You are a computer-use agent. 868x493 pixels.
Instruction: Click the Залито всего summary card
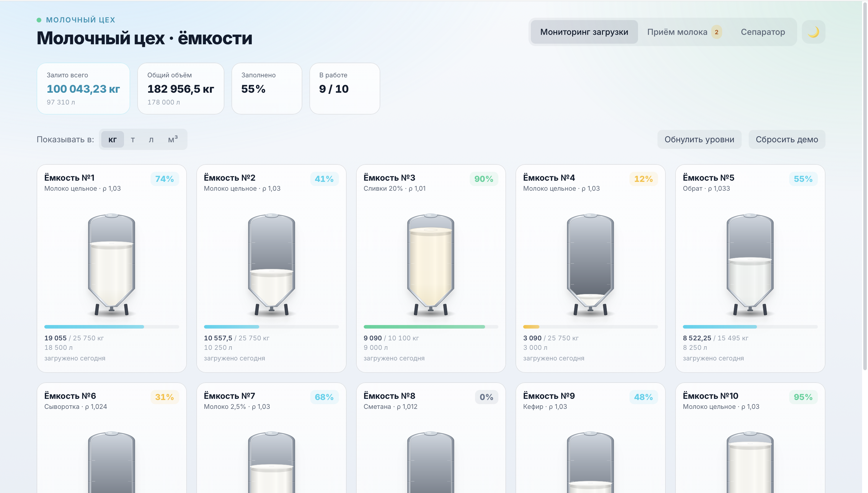pyautogui.click(x=83, y=88)
